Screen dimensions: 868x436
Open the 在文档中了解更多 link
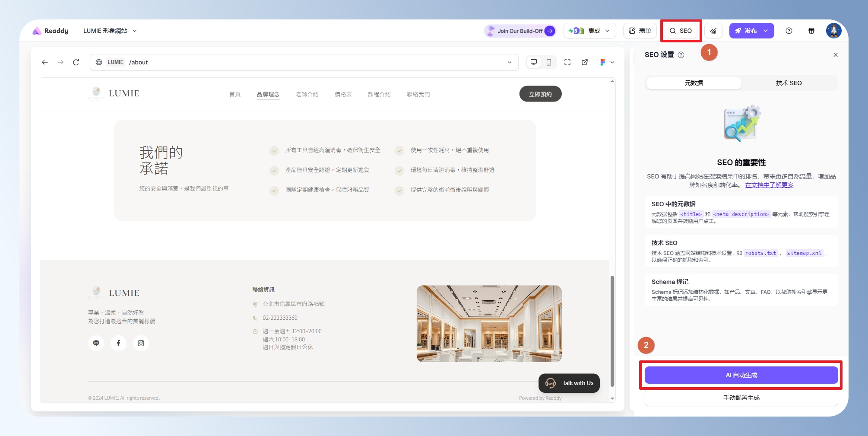click(769, 185)
